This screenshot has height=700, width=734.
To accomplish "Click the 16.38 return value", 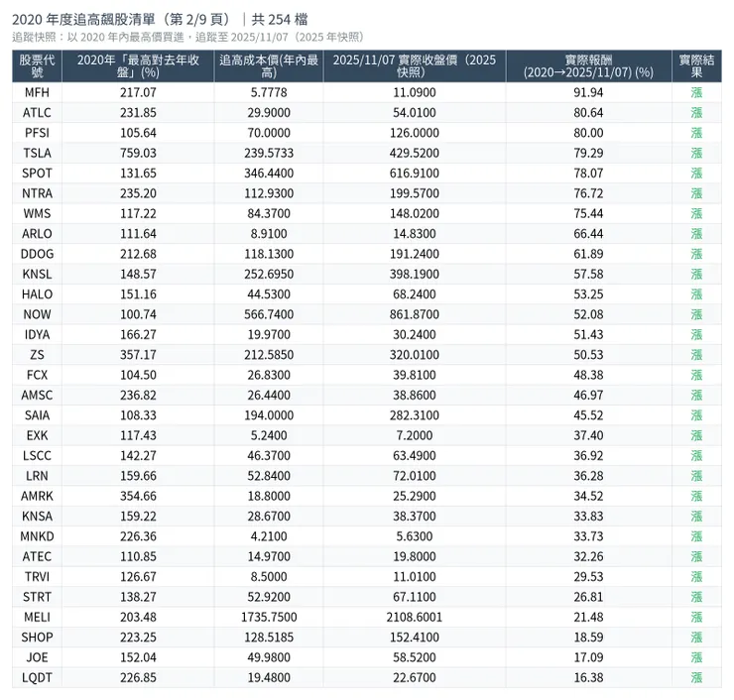I will point(588,677).
